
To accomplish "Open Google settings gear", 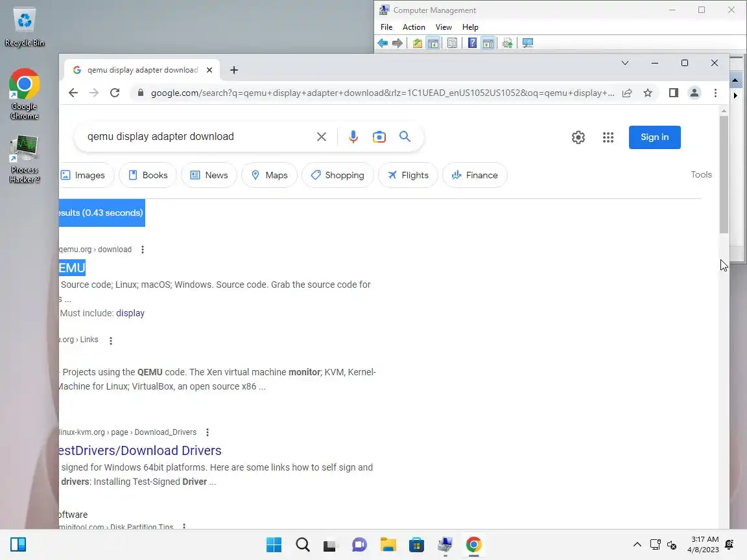I will (x=578, y=137).
